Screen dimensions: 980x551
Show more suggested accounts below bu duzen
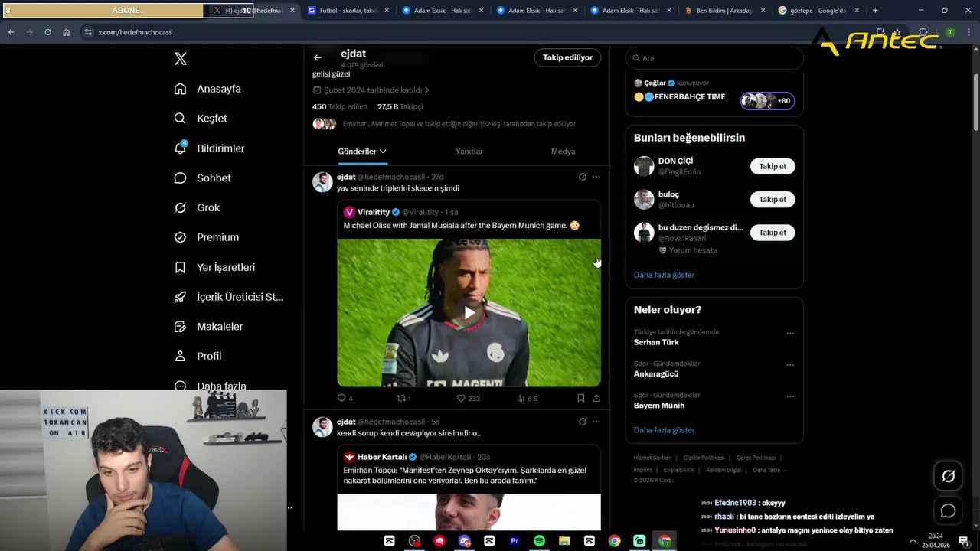tap(664, 275)
